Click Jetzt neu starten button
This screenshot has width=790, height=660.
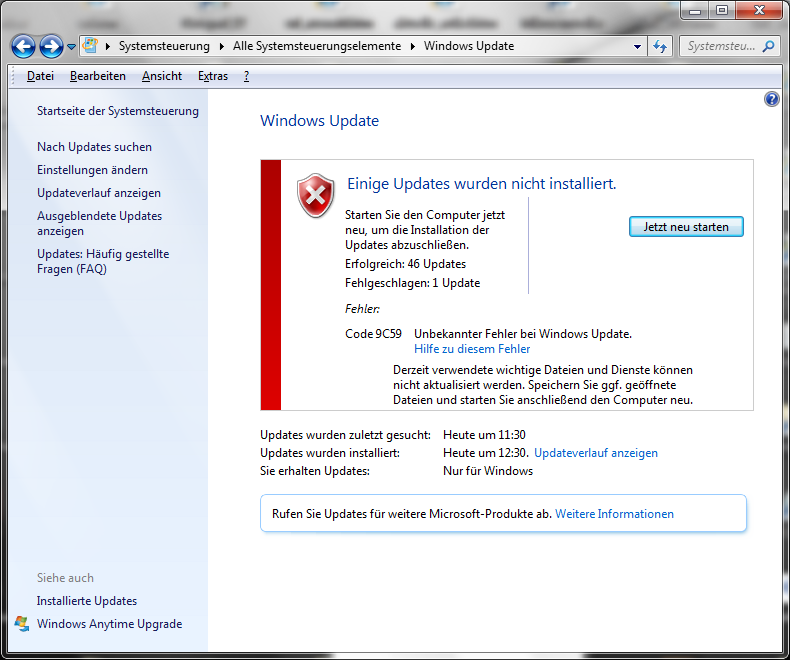coord(686,227)
